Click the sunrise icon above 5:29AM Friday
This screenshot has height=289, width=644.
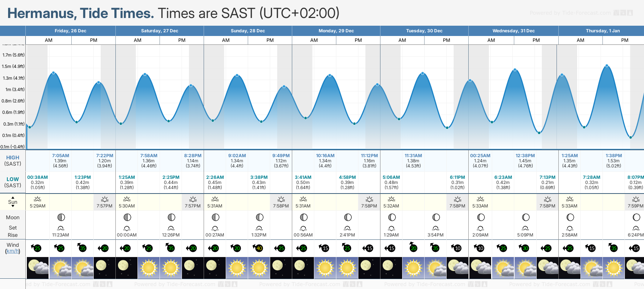pos(37,199)
